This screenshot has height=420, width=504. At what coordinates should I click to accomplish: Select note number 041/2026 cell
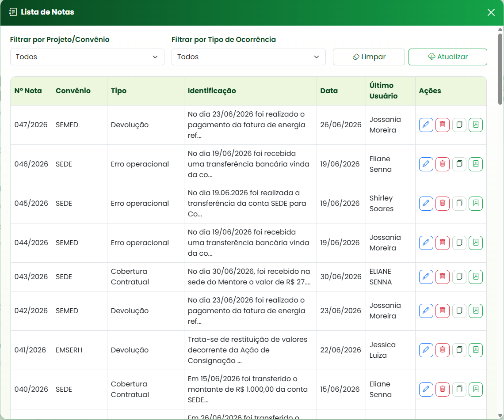tap(31, 350)
